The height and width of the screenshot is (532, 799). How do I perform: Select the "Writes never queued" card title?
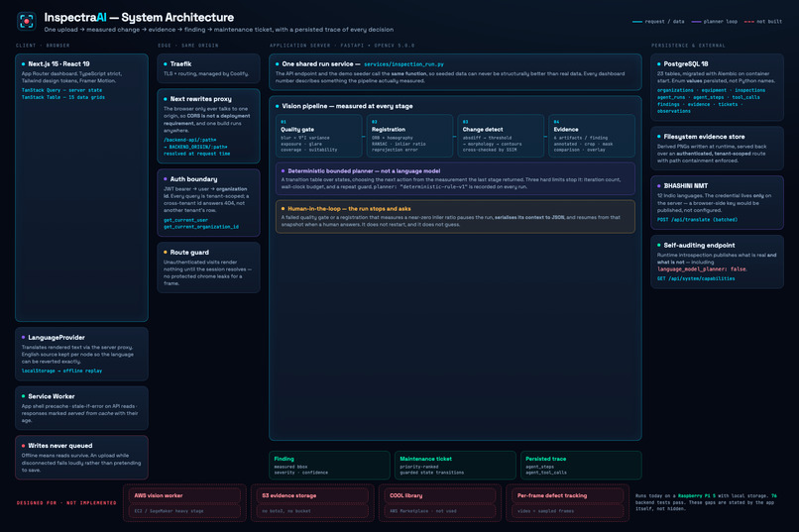pos(60,446)
